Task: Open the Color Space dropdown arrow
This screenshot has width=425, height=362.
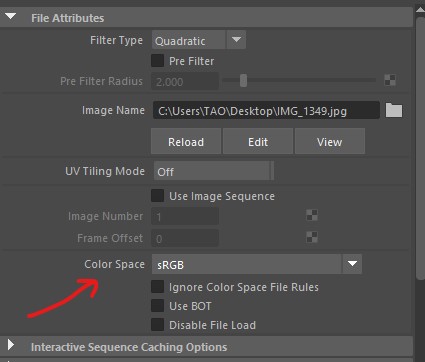Action: pos(352,264)
